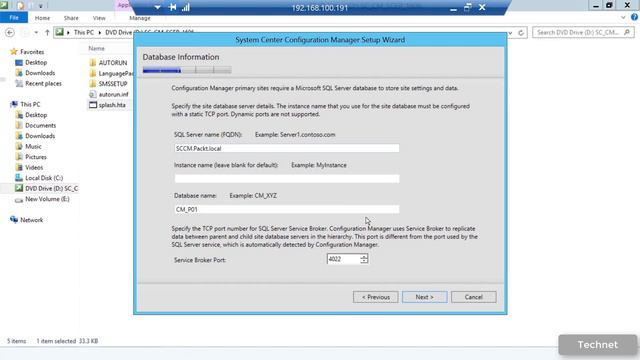Open recent locations dropdown arrow
Image resolution: width=640 pixels, height=360 pixels.
click(36, 32)
